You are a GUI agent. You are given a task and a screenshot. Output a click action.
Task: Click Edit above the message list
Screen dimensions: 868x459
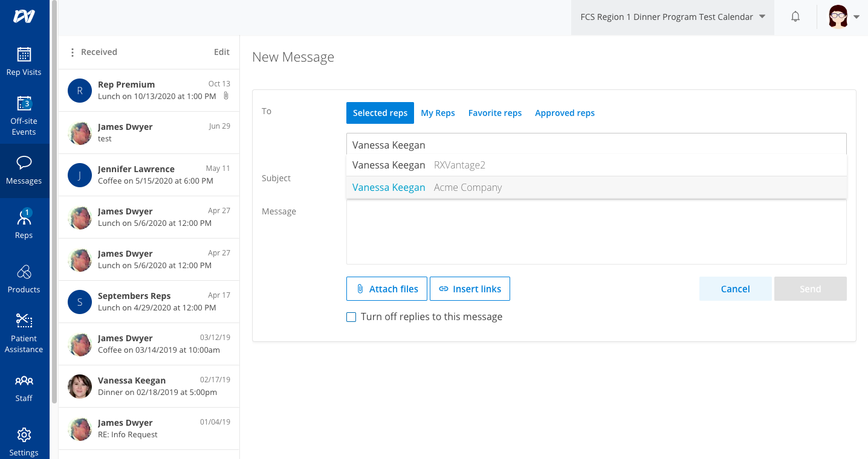pos(222,52)
